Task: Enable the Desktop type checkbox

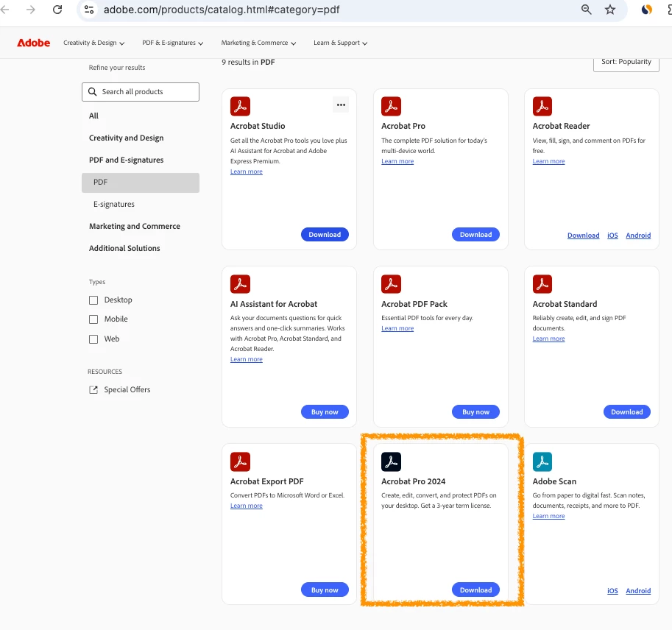Action: pos(93,300)
